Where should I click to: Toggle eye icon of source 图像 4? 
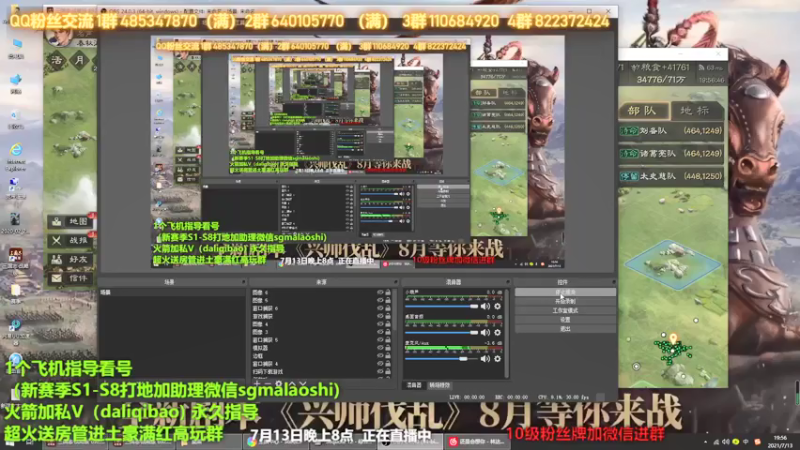pos(380,324)
